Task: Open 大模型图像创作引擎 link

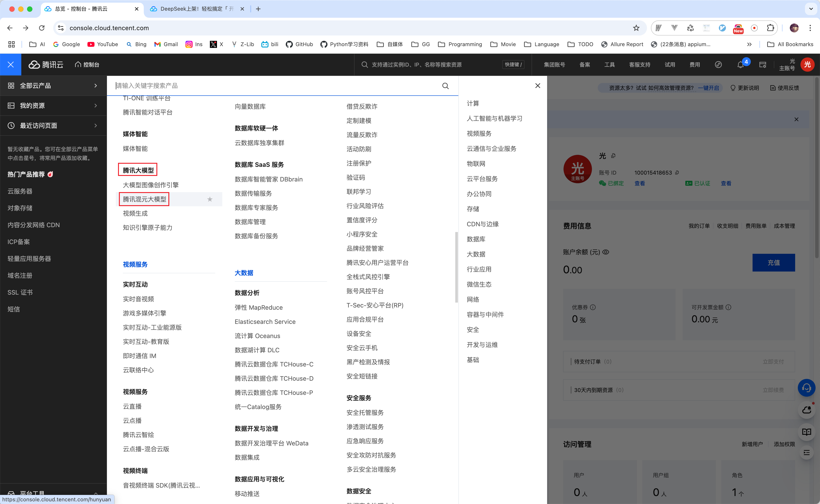Action: (151, 185)
